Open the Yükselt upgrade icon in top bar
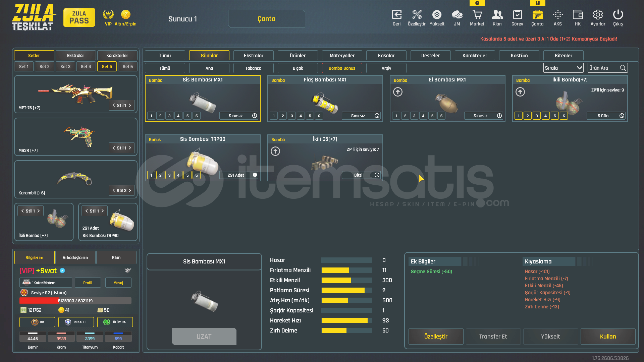This screenshot has height=362, width=644. 437,15
